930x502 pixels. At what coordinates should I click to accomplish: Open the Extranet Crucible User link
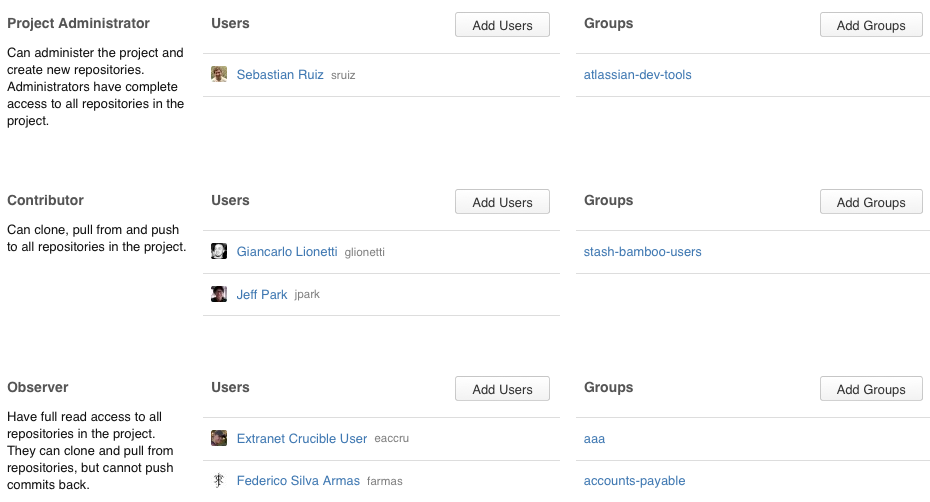coord(302,439)
